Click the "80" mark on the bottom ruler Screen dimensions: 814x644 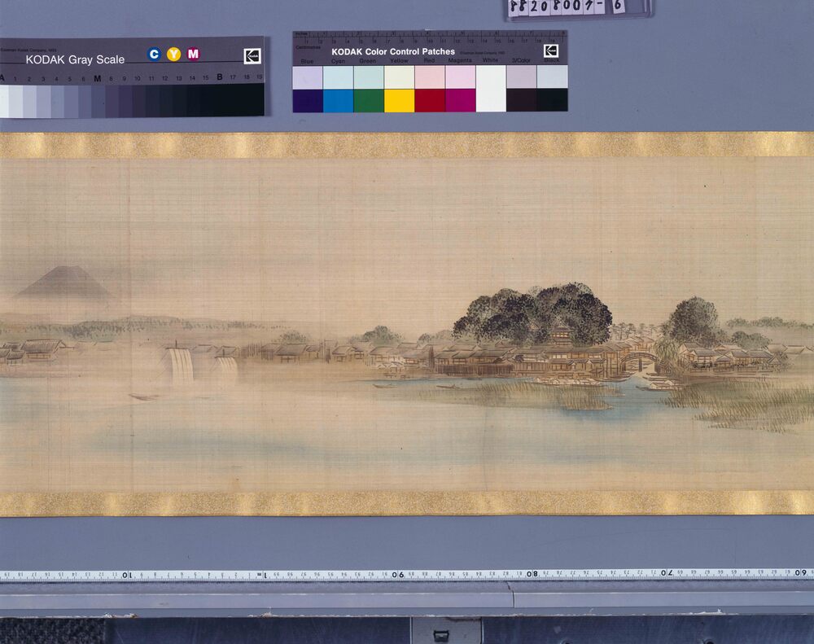532,574
